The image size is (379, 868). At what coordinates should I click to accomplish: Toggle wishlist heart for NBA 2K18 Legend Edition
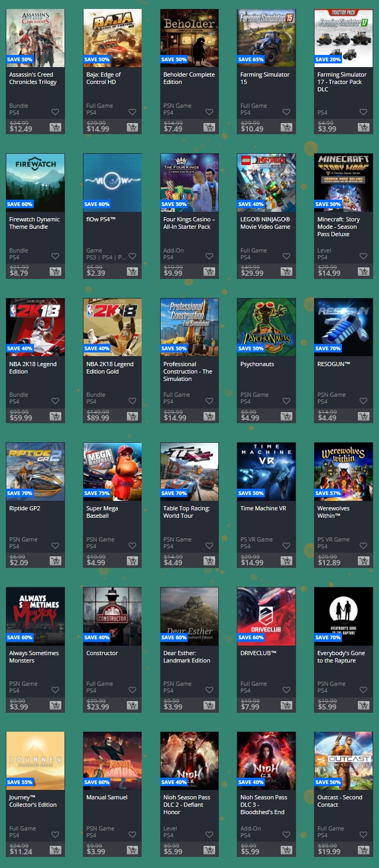(56, 401)
